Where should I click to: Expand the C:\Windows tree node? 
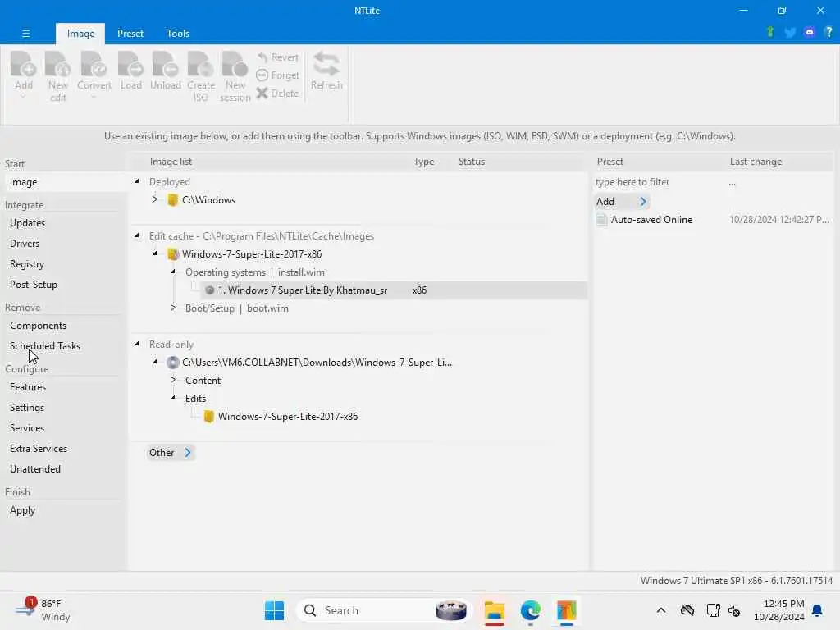pos(155,199)
